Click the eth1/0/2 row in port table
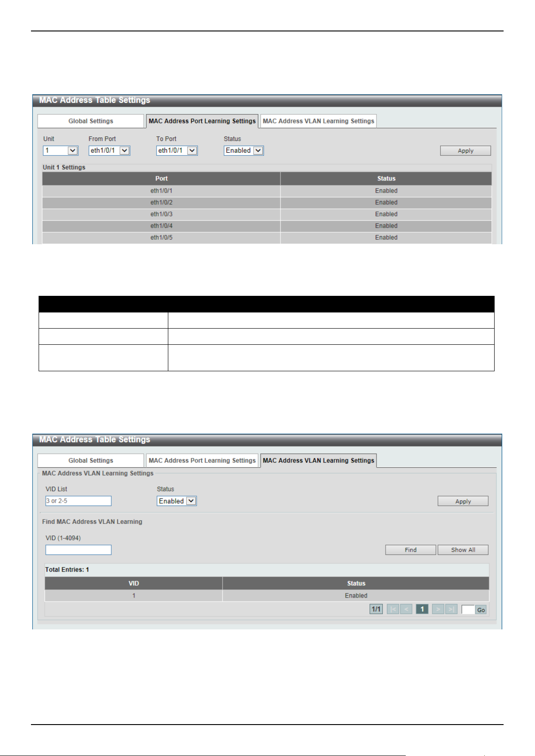 tap(267, 202)
